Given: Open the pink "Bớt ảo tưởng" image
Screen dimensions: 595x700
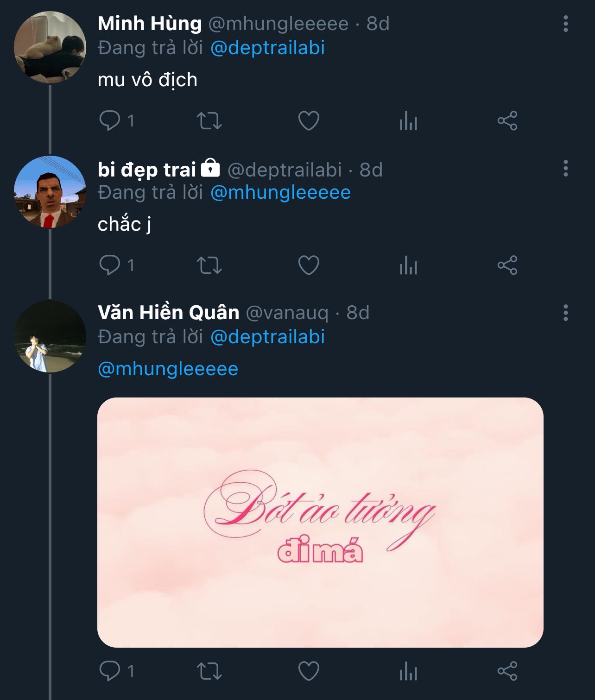Looking at the screenshot, I should coord(320,522).
